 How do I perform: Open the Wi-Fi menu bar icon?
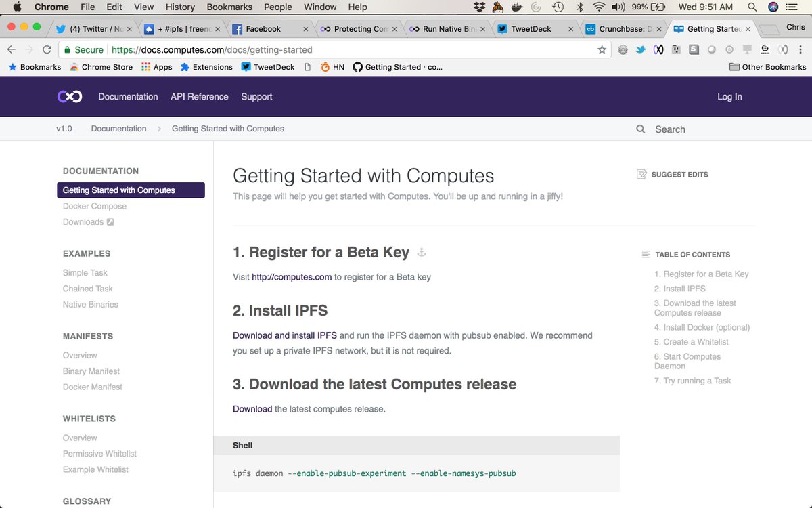(x=599, y=7)
